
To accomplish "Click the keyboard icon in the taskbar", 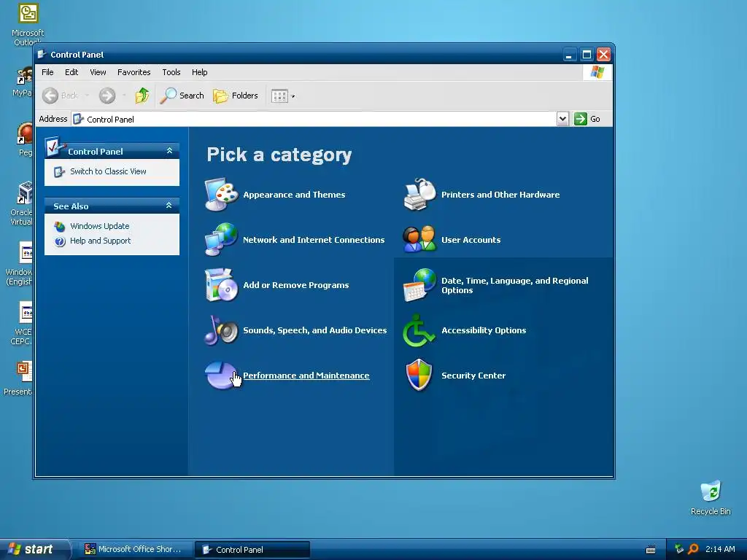I will tap(650, 550).
